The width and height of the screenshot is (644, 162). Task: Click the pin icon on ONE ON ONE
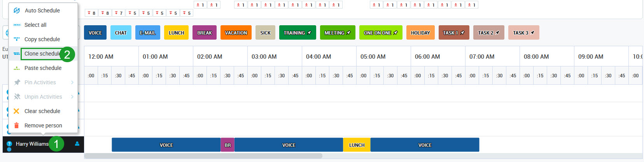(395, 33)
